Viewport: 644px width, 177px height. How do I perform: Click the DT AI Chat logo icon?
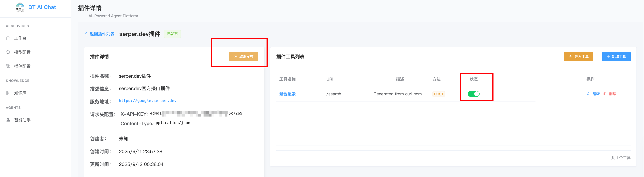[x=20, y=7]
